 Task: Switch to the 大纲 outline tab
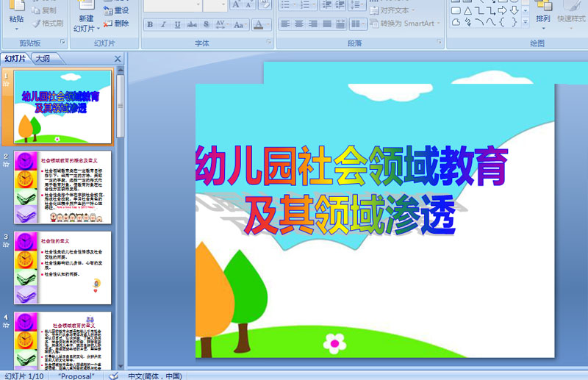coord(43,59)
